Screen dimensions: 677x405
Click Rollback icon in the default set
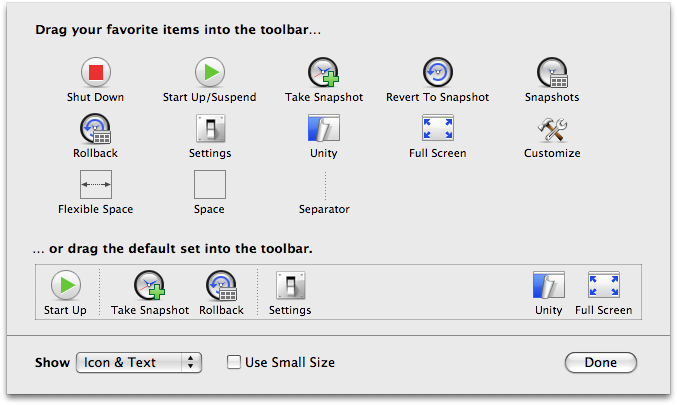click(221, 285)
